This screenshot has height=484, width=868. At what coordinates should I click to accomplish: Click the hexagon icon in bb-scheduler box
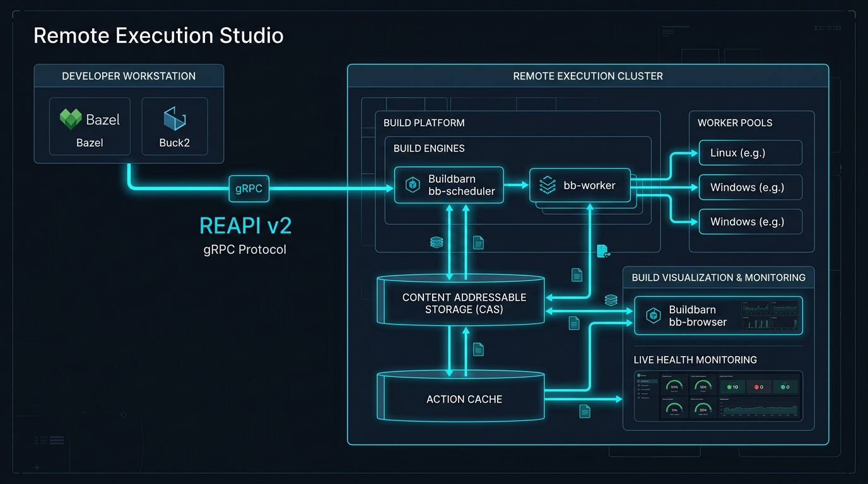pyautogui.click(x=412, y=185)
